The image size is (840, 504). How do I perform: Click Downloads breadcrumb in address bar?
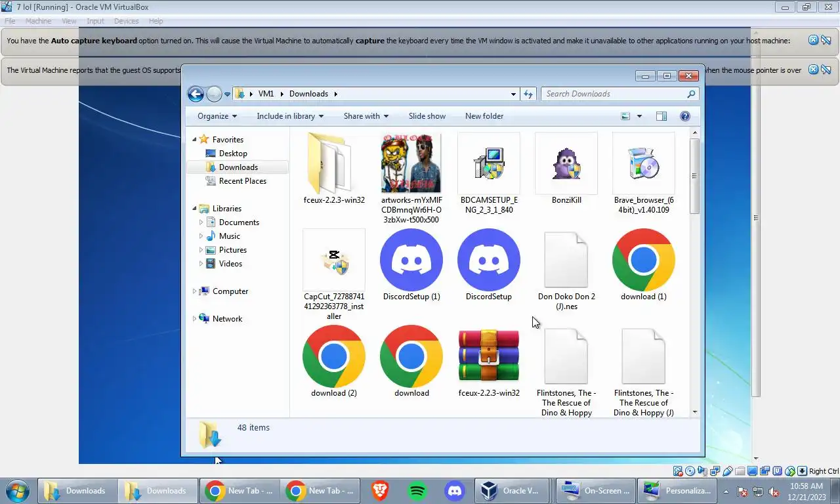pos(308,94)
